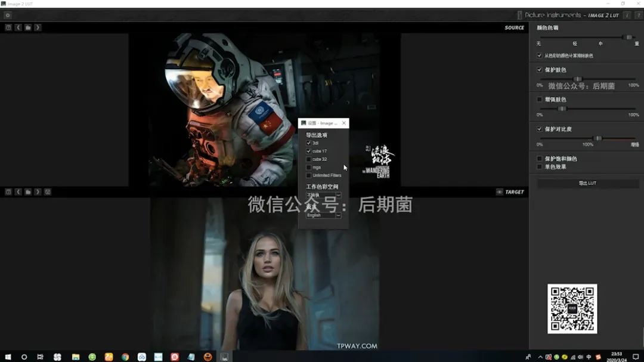Open a source image with the folder icon
The image size is (644, 362).
click(x=28, y=27)
